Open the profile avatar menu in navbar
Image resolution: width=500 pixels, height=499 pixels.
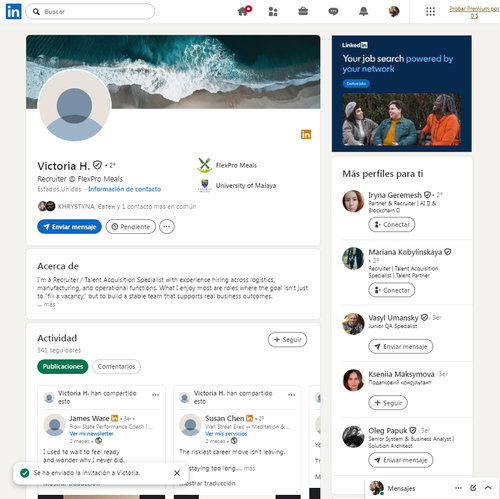pyautogui.click(x=394, y=11)
